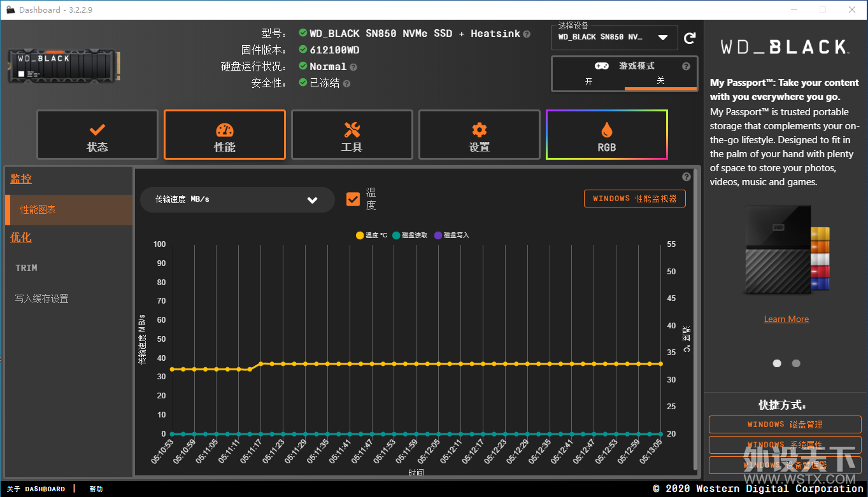Viewport: 868px width, 497px height.
Task: Click green check icon next to Normal status
Action: click(303, 66)
